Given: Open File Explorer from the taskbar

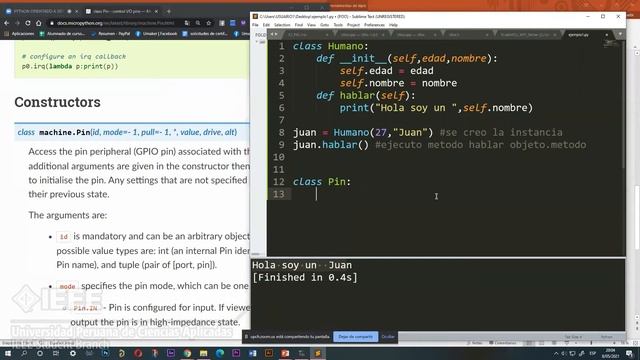Looking at the screenshot, I should tap(203, 353).
